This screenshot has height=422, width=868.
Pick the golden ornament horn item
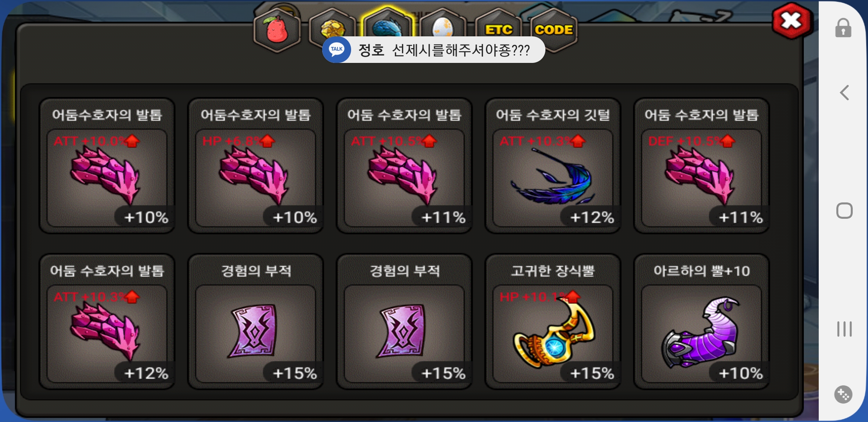pos(553,322)
